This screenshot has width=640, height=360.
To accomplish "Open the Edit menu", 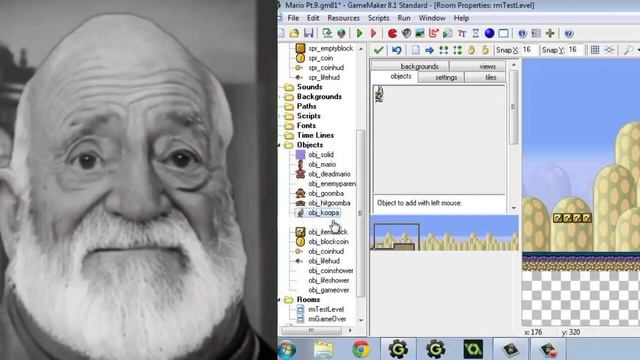I will 313,18.
